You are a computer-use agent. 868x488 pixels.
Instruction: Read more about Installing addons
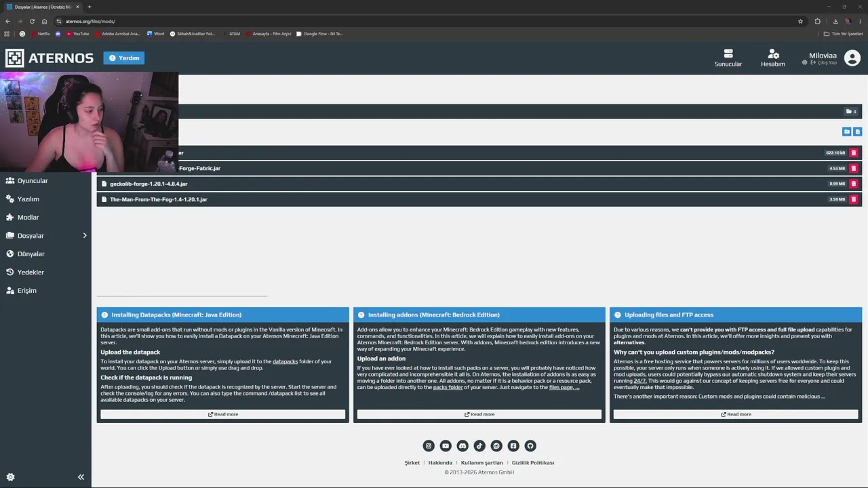click(x=479, y=414)
